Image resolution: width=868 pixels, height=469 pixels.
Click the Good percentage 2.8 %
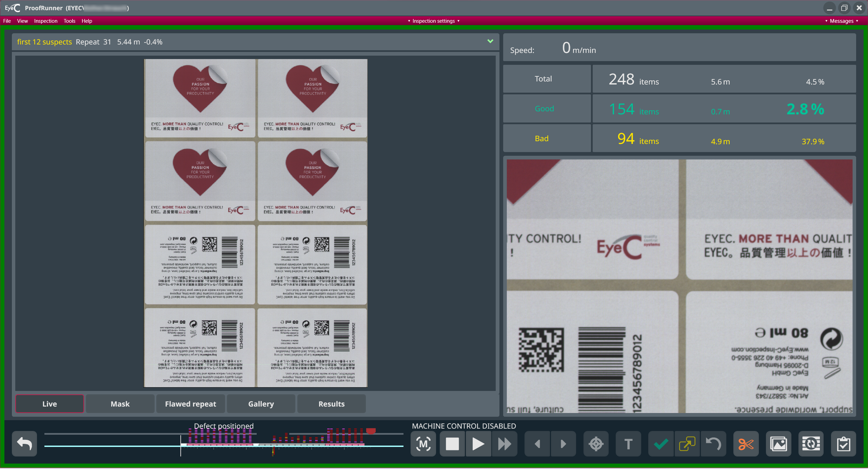pyautogui.click(x=805, y=109)
